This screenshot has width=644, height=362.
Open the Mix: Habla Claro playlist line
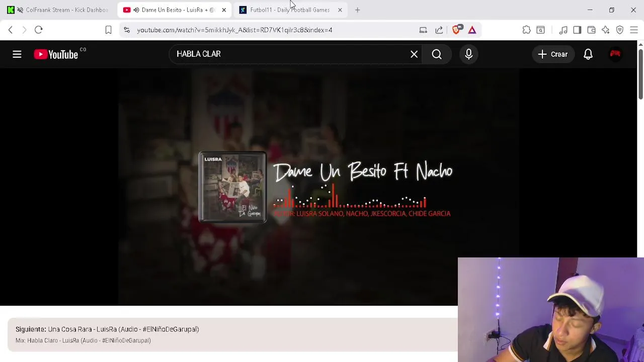[x=83, y=340]
